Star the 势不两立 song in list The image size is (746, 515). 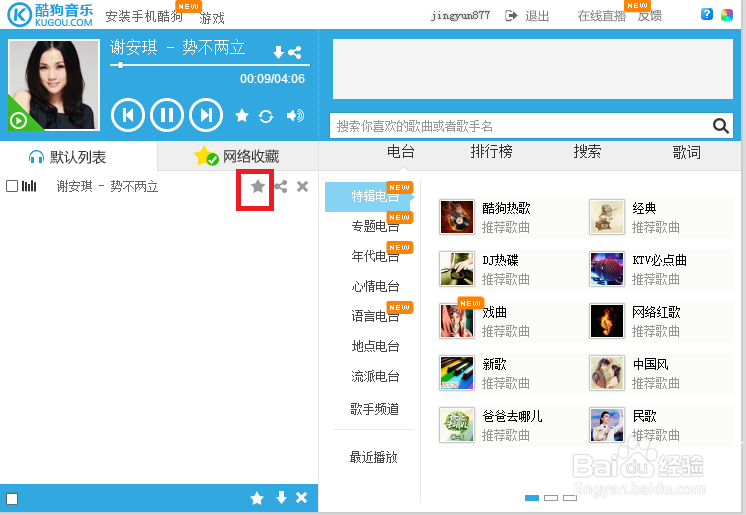[x=258, y=187]
